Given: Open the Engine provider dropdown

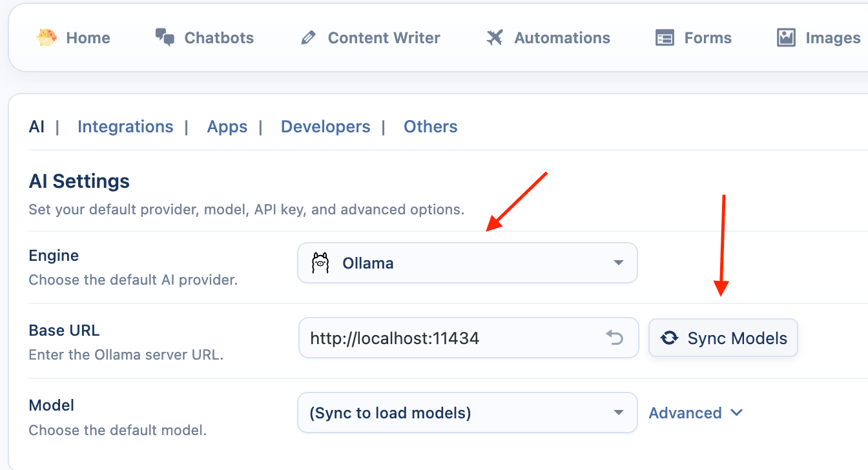Looking at the screenshot, I should coord(467,263).
